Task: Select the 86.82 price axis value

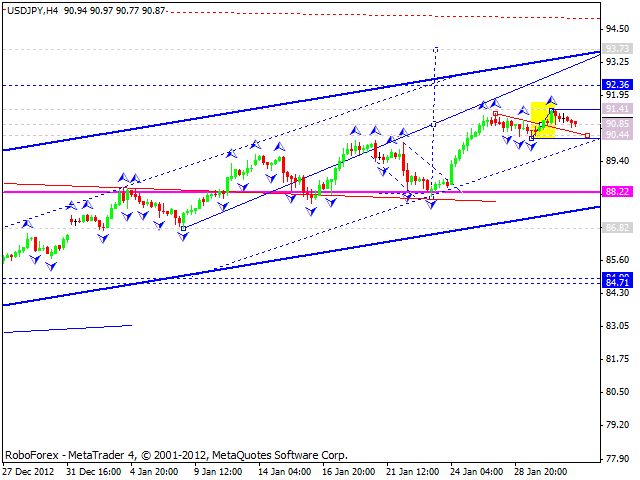Action: pyautogui.click(x=617, y=227)
